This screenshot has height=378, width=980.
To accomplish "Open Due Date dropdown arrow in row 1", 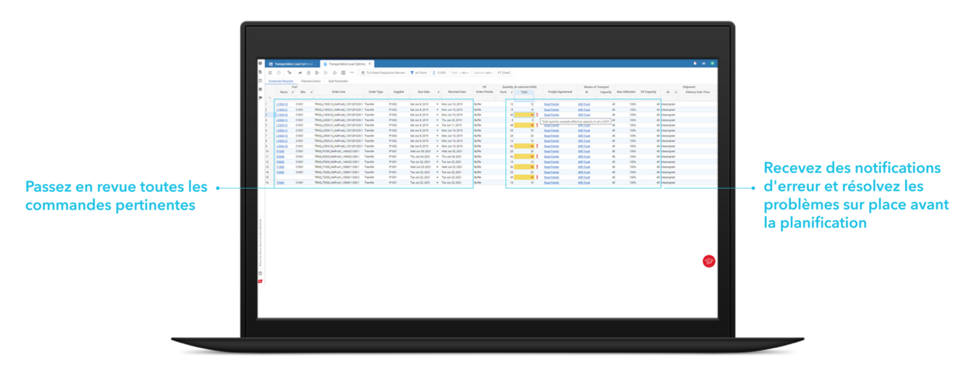I will [x=438, y=104].
